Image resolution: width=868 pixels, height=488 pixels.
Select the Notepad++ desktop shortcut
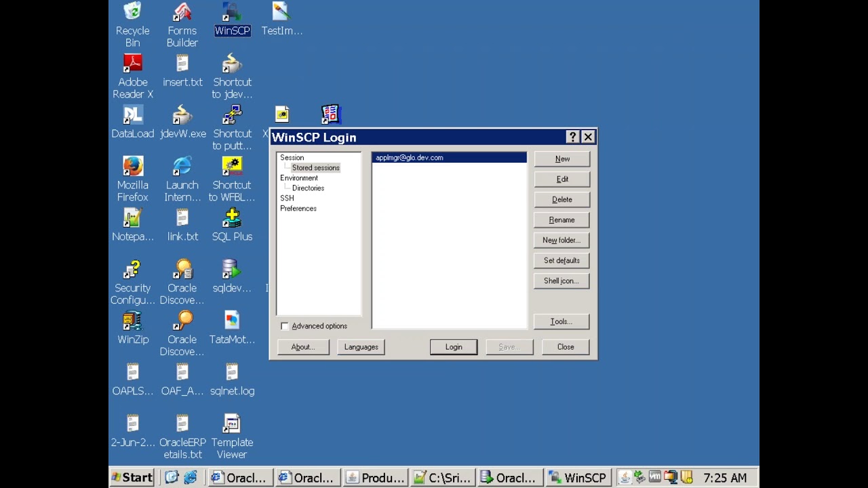click(132, 225)
